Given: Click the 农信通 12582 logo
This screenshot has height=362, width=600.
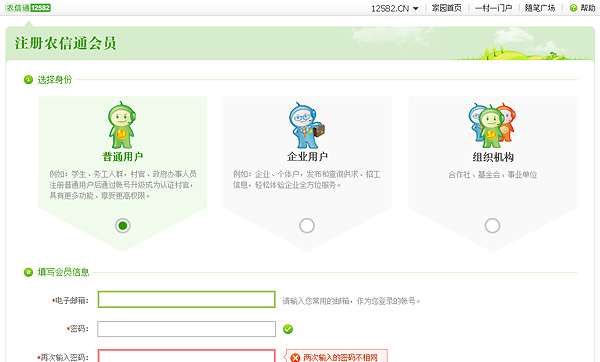Looking at the screenshot, I should [28, 8].
